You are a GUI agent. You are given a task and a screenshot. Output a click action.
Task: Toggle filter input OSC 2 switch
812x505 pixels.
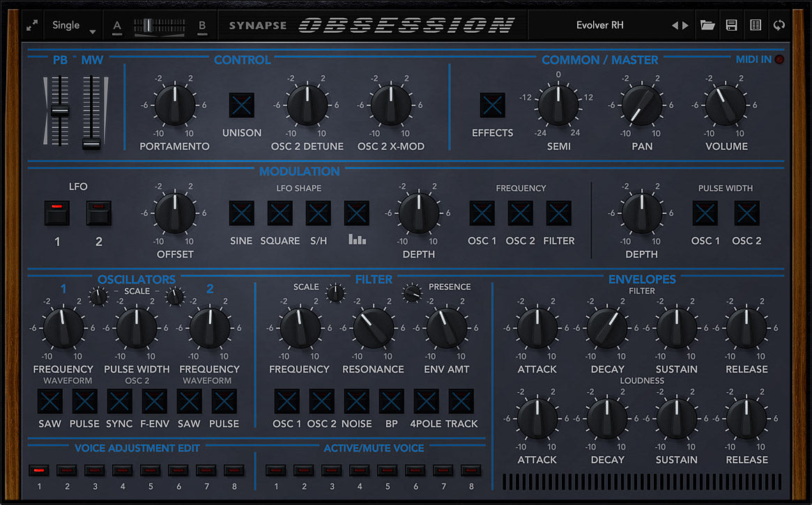[321, 401]
